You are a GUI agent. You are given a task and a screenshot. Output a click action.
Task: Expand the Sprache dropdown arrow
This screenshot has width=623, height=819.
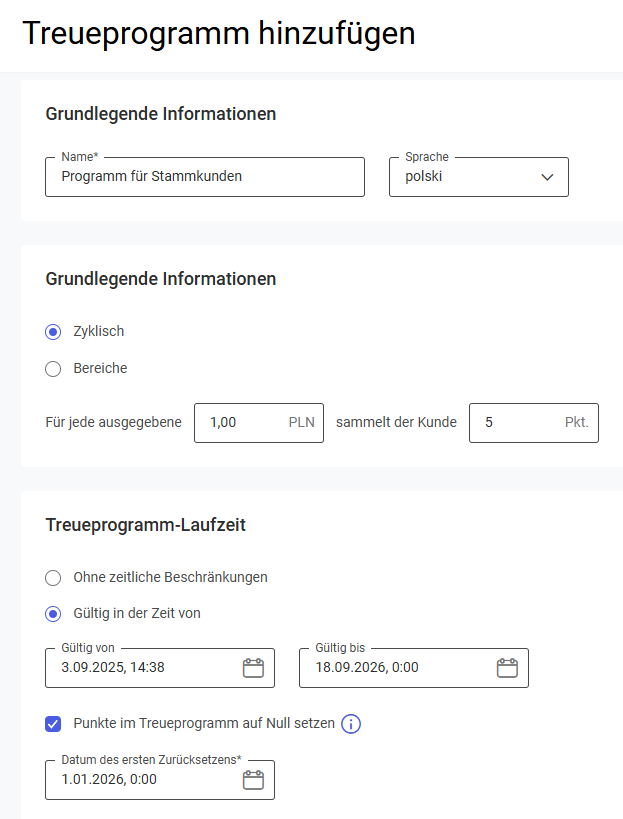547,177
